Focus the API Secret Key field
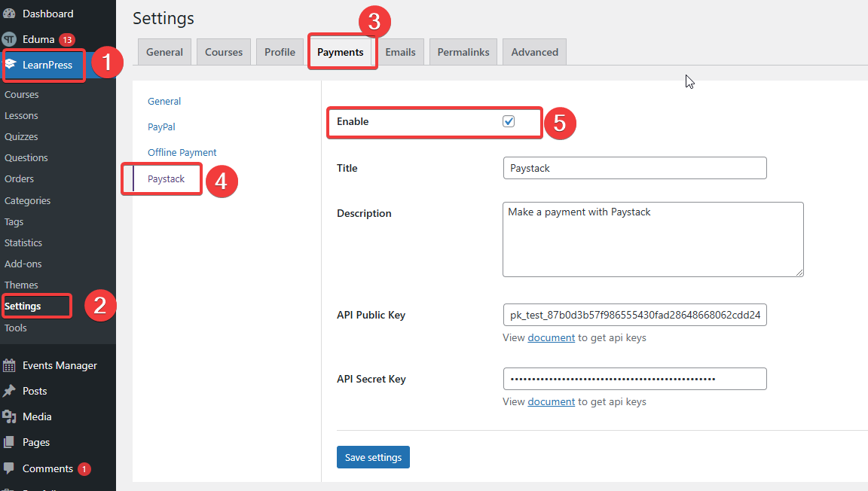 tap(635, 379)
